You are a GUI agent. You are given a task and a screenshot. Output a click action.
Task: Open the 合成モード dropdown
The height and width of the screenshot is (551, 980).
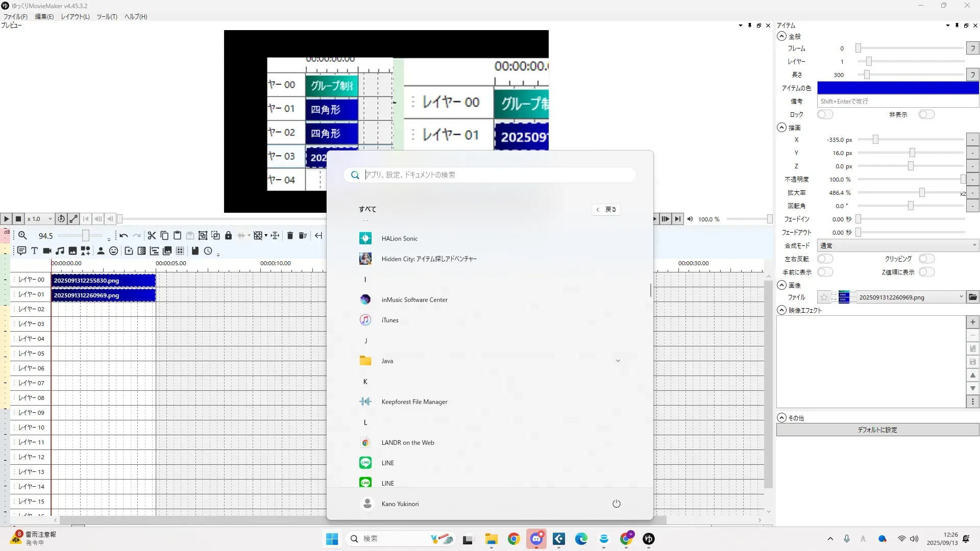[x=897, y=245]
